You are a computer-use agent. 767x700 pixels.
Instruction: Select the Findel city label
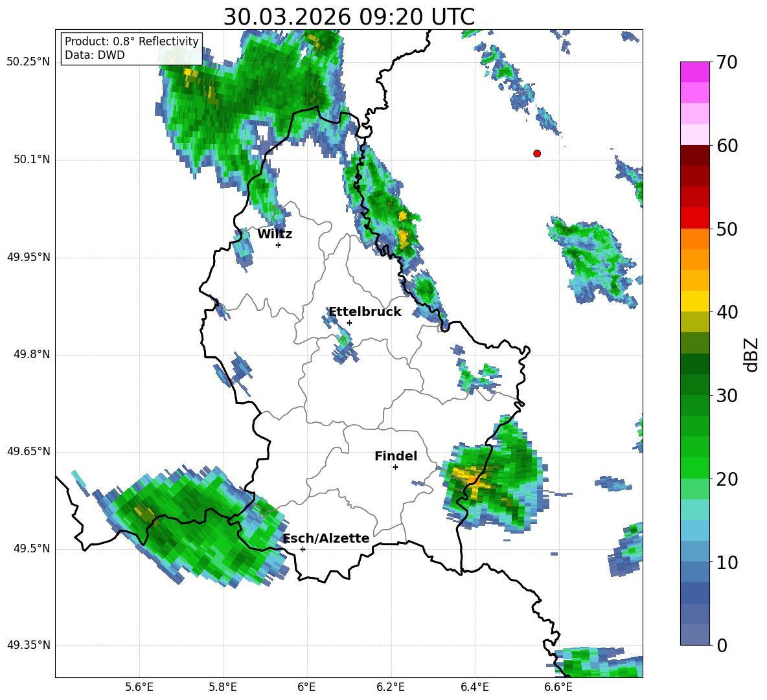[x=396, y=456]
